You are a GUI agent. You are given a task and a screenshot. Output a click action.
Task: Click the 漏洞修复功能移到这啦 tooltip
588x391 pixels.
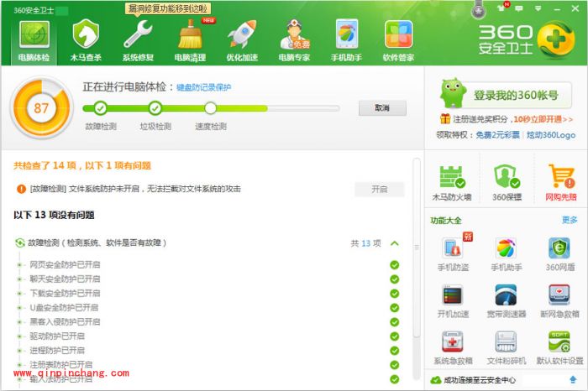point(168,8)
